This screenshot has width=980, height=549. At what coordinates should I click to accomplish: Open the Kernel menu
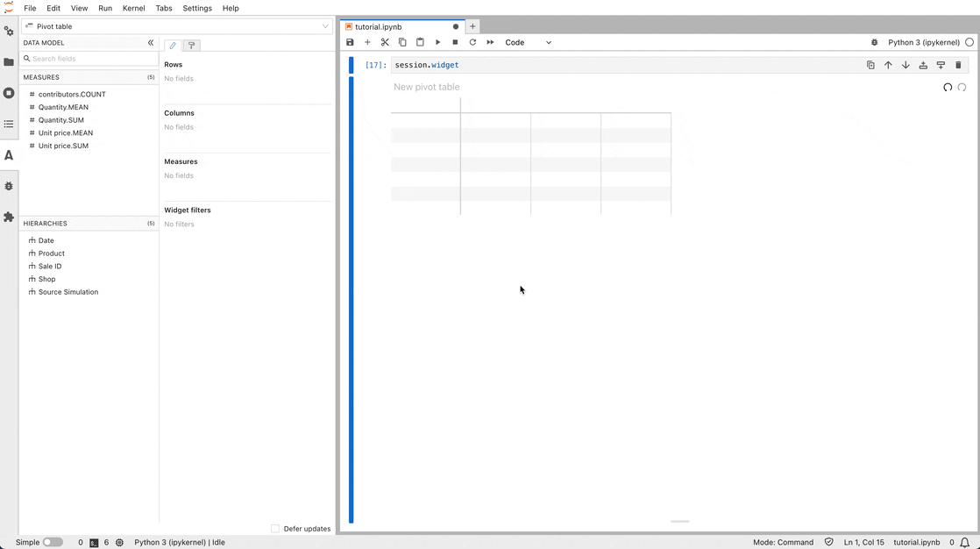pos(133,8)
